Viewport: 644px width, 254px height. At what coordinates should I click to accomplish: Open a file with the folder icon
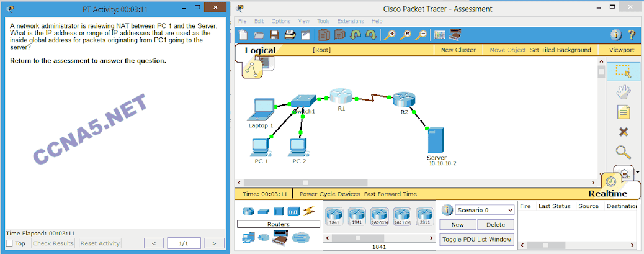click(259, 35)
